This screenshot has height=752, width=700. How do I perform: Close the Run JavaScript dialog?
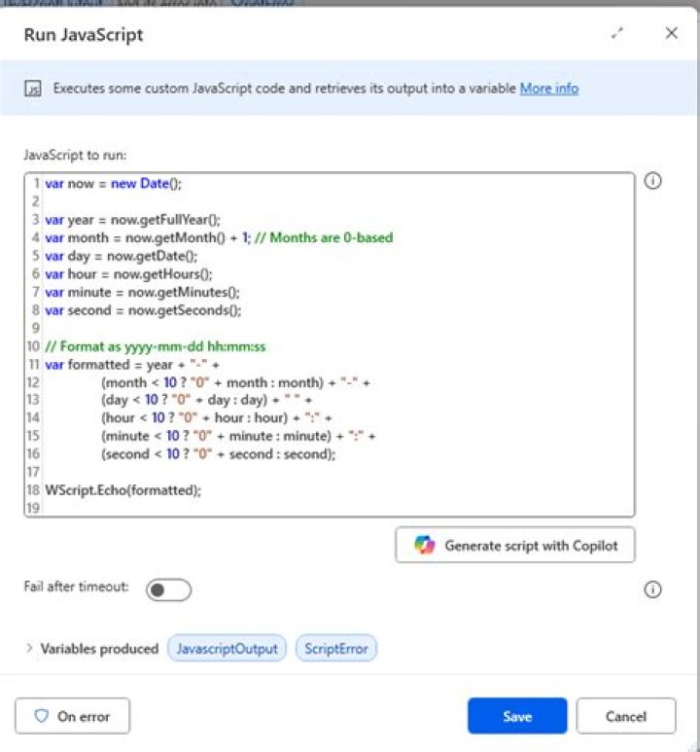(x=671, y=34)
